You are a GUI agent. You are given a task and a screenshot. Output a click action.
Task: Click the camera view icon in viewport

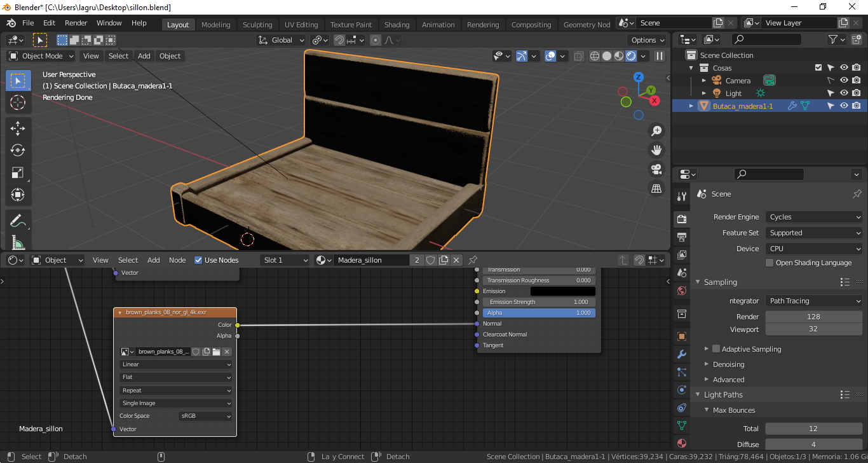[x=656, y=169]
